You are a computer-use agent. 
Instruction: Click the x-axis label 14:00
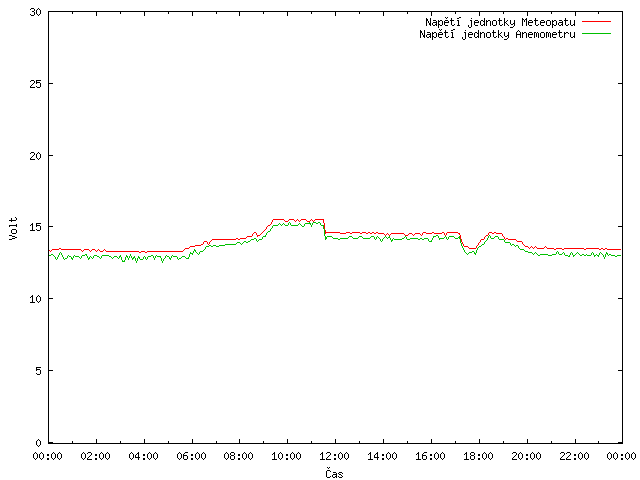tap(382, 456)
